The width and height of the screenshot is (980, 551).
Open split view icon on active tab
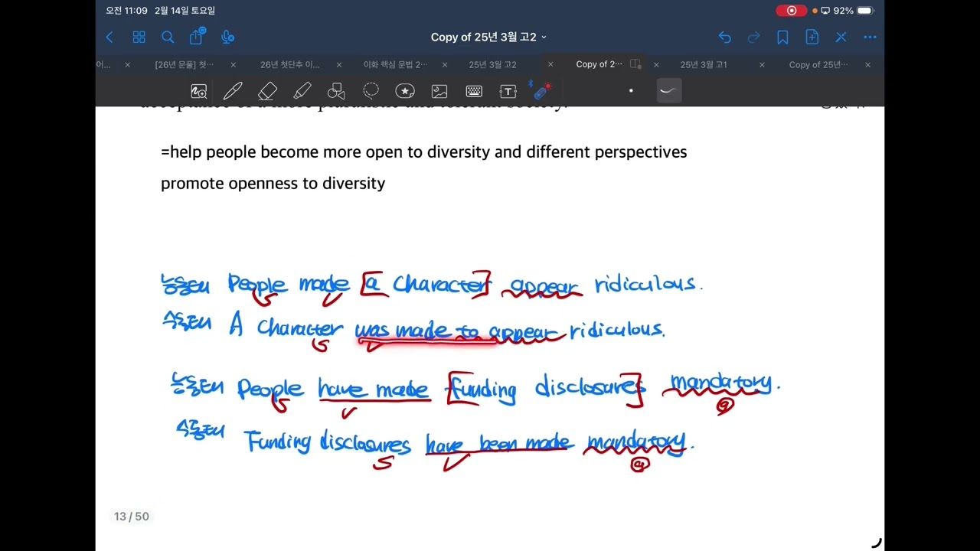click(635, 65)
